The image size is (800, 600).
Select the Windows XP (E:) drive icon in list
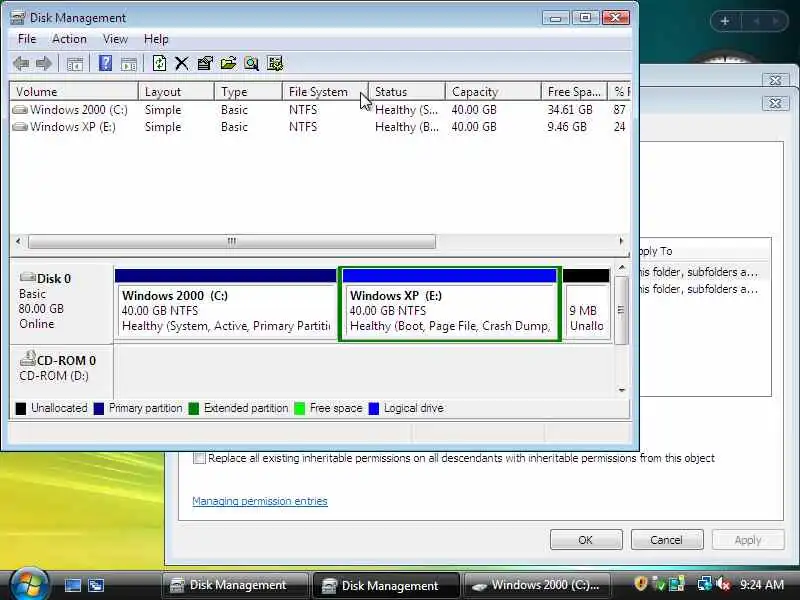coord(20,127)
